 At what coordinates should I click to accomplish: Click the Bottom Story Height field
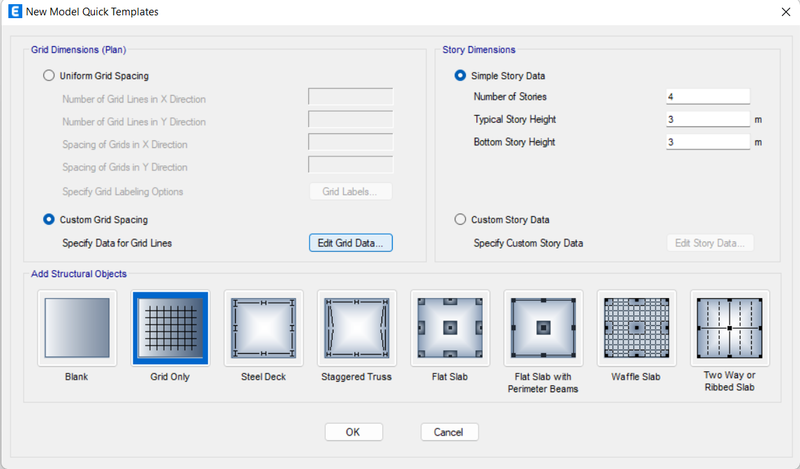click(708, 142)
